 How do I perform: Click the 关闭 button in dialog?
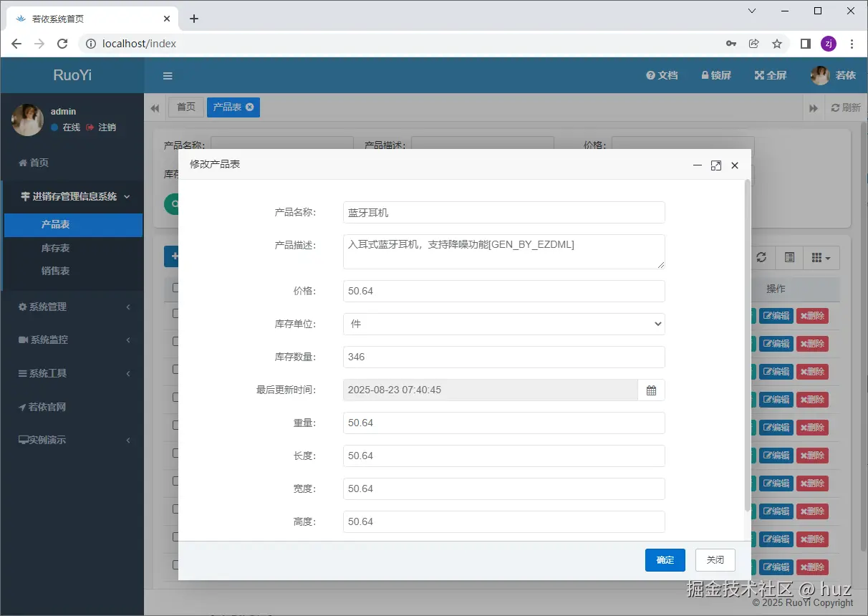(x=715, y=560)
